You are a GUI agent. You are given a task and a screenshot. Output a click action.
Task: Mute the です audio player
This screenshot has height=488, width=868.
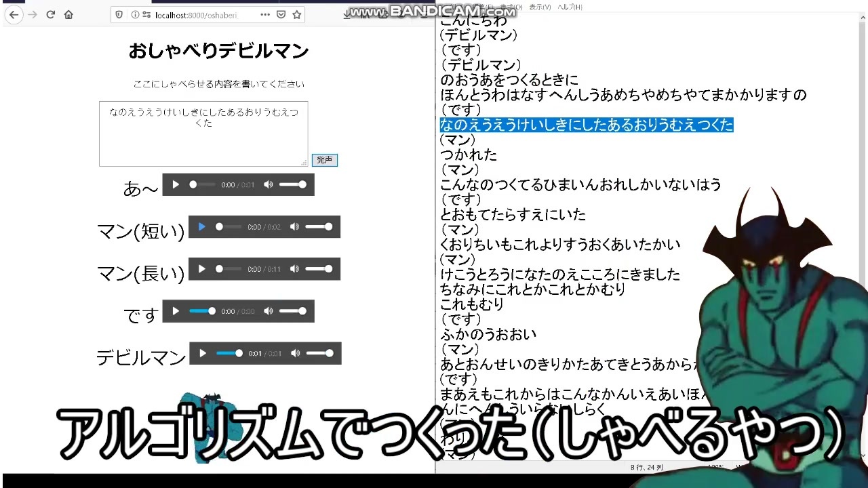click(268, 311)
